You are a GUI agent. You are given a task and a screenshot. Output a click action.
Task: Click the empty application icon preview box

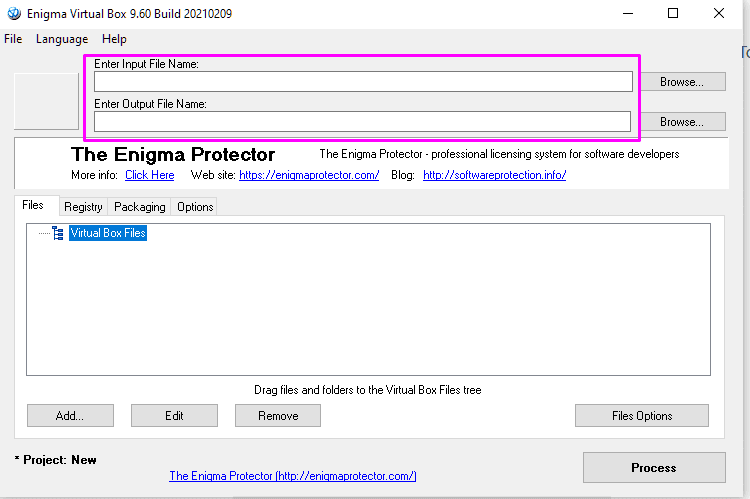(x=46, y=101)
